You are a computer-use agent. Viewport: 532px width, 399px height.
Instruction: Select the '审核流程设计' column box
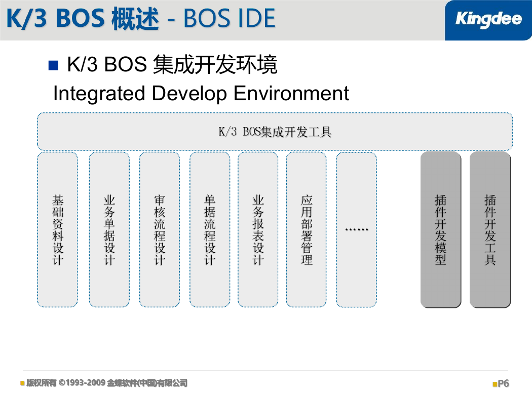click(160, 229)
